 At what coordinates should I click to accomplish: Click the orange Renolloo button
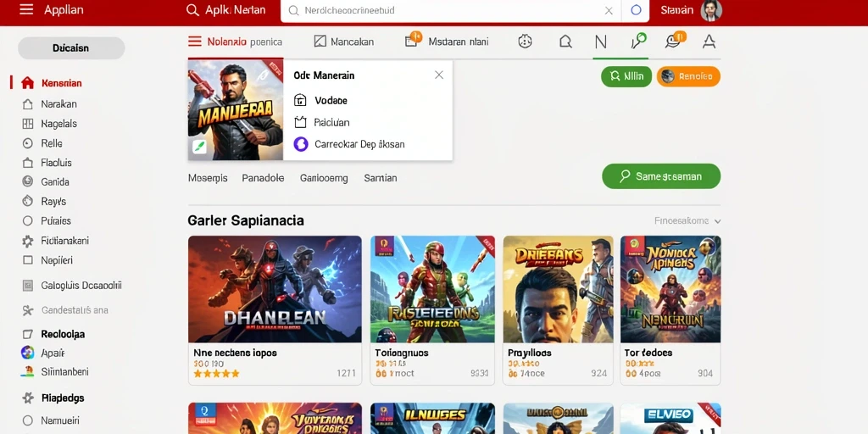[x=688, y=76]
